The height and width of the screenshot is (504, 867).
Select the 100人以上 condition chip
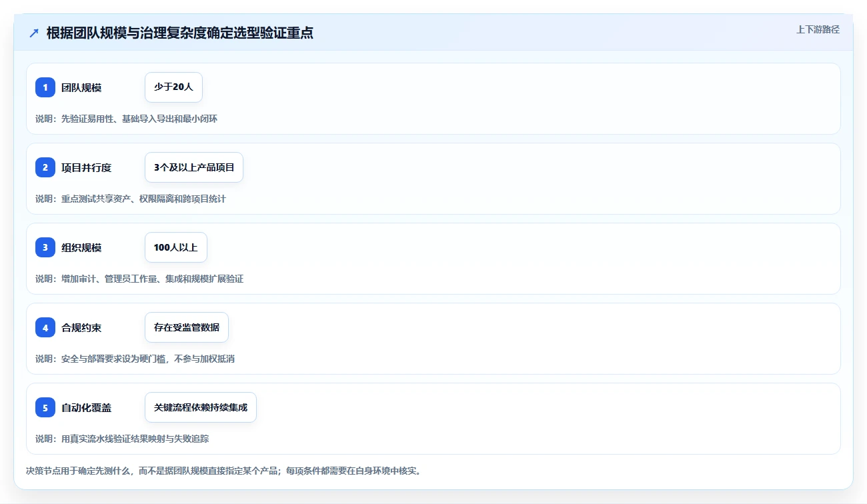tap(176, 247)
